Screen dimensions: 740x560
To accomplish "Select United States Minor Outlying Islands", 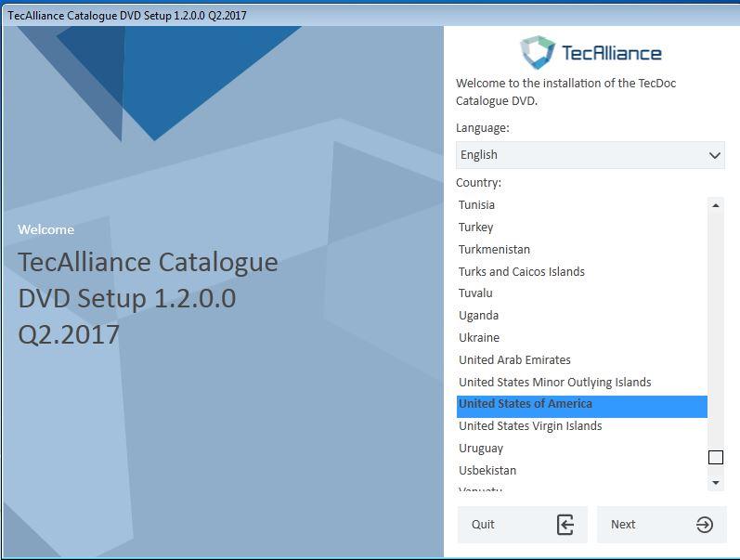I will (x=554, y=383).
